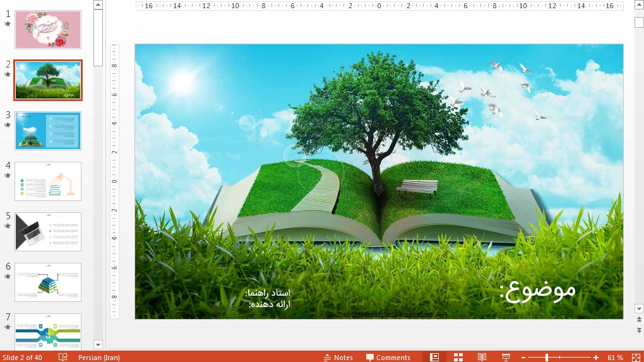644x362 pixels.
Task: Switch to Normal view icon
Action: click(x=434, y=358)
